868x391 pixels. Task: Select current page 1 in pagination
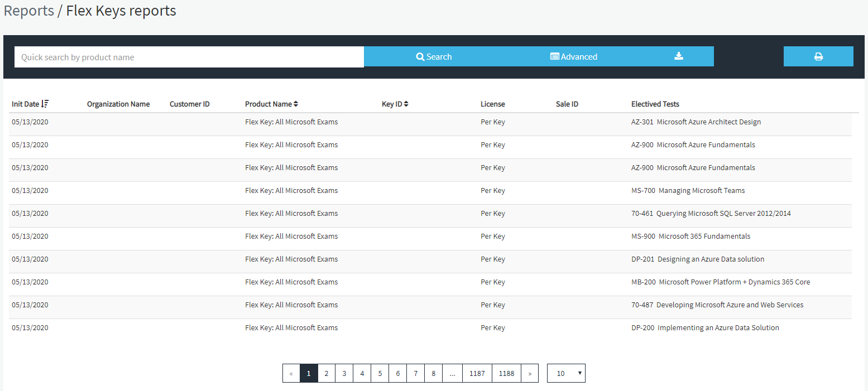[x=309, y=373]
